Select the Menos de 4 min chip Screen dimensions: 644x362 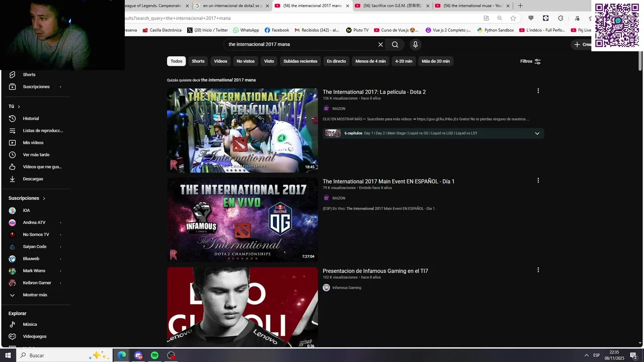point(370,61)
